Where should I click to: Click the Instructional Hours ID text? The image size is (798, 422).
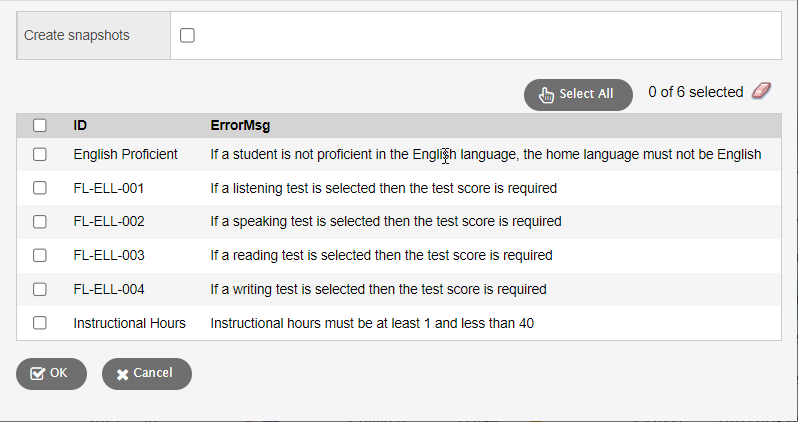coord(129,323)
